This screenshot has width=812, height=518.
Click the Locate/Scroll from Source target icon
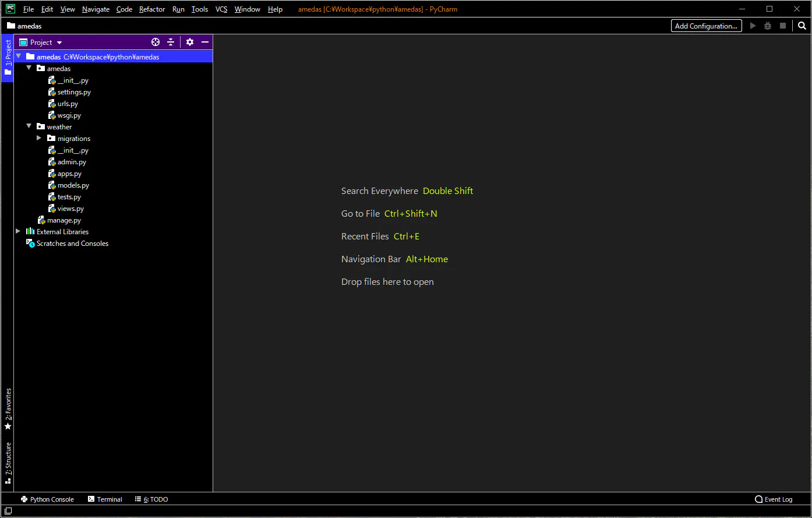coord(156,42)
